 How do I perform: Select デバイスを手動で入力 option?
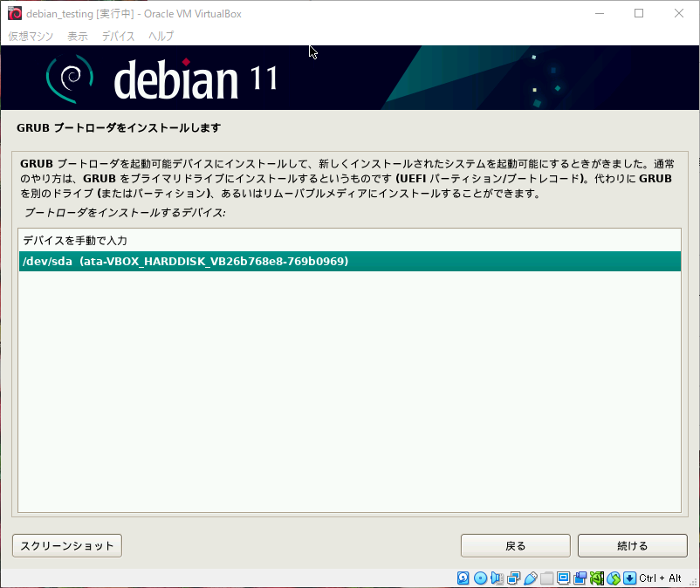(x=350, y=241)
